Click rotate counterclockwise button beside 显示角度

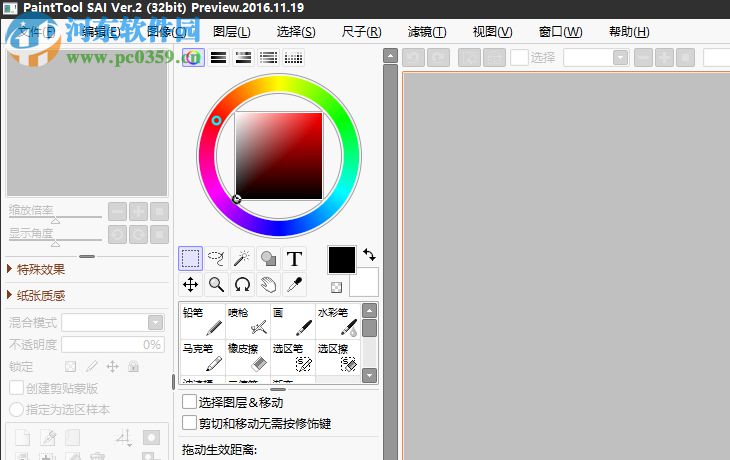pyautogui.click(x=117, y=234)
